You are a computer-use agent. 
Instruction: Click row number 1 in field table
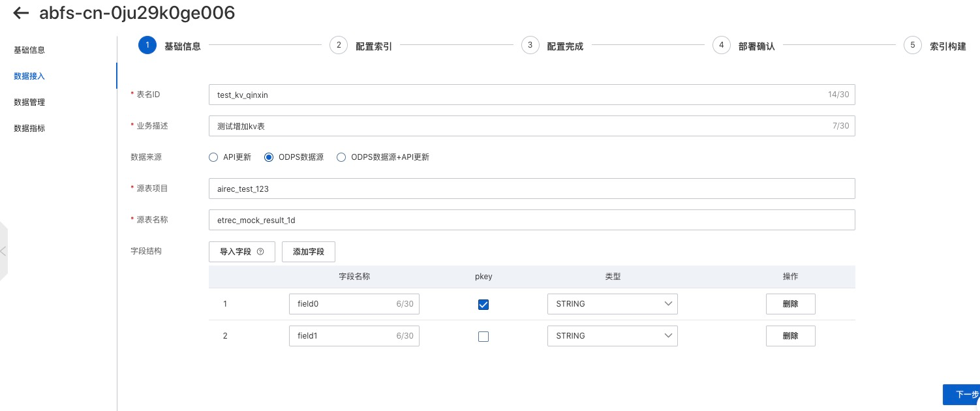pyautogui.click(x=225, y=304)
